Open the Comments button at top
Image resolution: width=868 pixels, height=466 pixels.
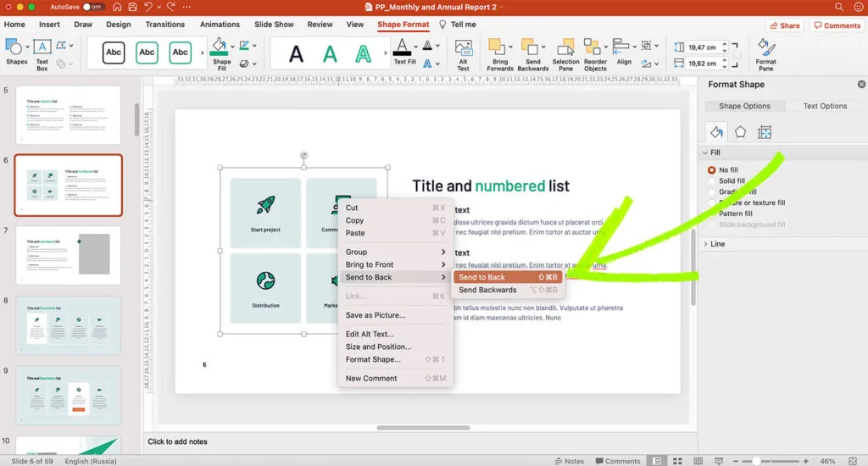[837, 25]
